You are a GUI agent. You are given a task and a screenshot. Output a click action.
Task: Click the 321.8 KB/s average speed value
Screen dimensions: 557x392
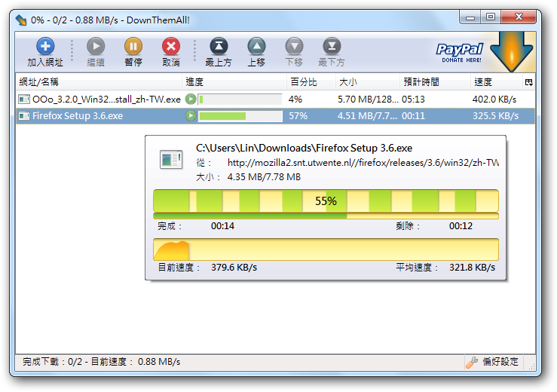(x=472, y=268)
